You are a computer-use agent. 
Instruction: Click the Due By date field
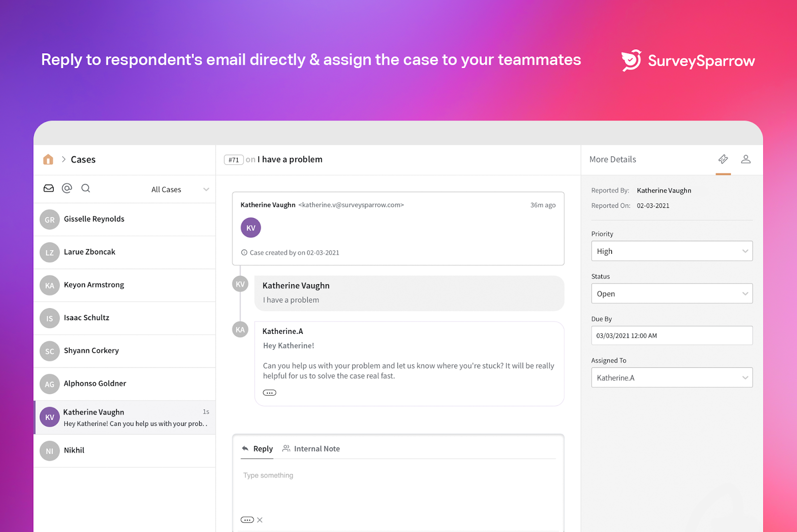tap(672, 335)
